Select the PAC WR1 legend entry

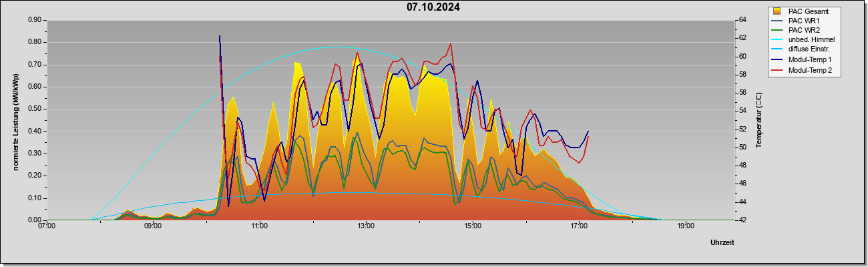[x=803, y=21]
